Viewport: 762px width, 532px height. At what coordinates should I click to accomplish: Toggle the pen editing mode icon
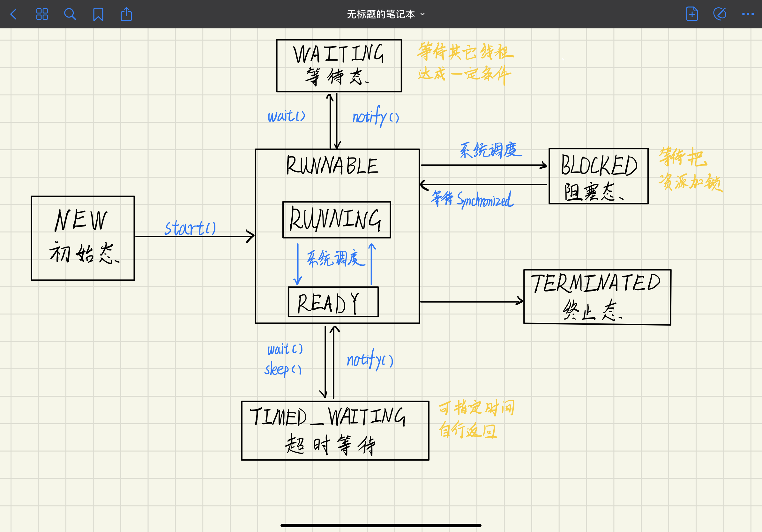[720, 14]
